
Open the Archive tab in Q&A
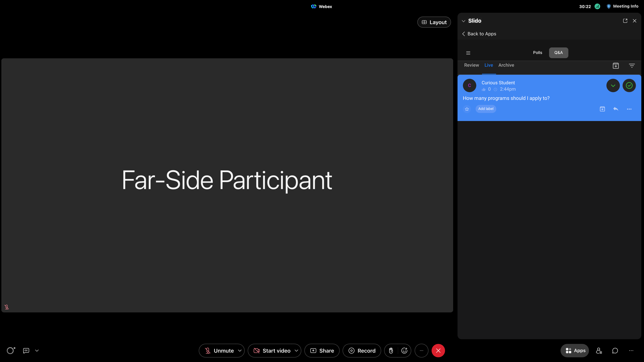506,65
